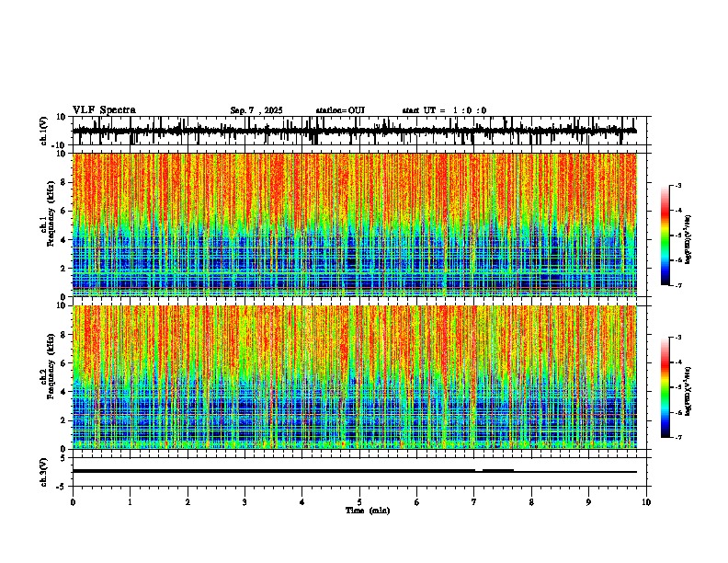
Task: Click the ch.2 colorbar label 'log(PSD)(V²/Hz)'
Action: (x=688, y=392)
